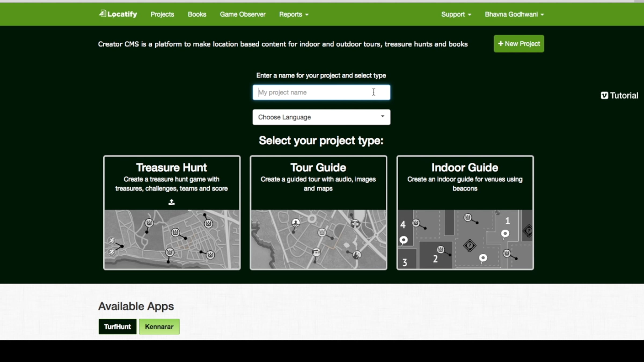This screenshot has height=362, width=644.
Task: Click the running figure icon on Treasure Hunt map
Action: 111,241
